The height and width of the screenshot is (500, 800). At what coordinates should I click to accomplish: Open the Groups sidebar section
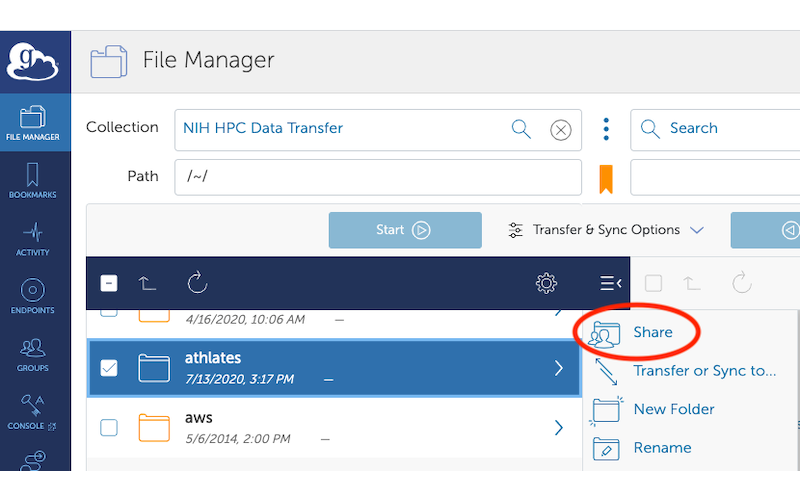click(35, 355)
